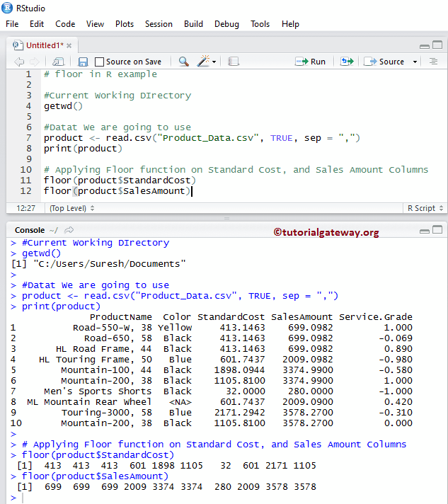Click the Service.Grade column header in console

(x=376, y=317)
